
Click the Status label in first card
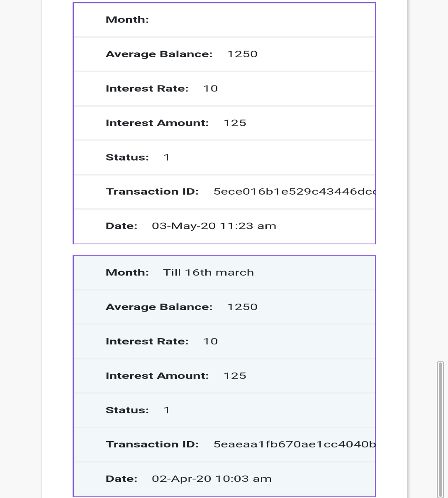pos(127,158)
